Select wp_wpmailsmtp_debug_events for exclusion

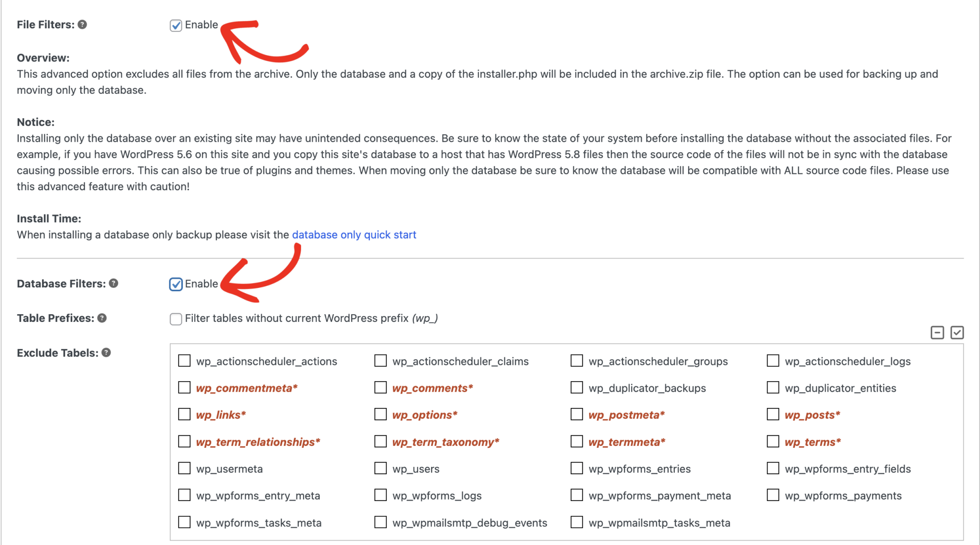(380, 522)
